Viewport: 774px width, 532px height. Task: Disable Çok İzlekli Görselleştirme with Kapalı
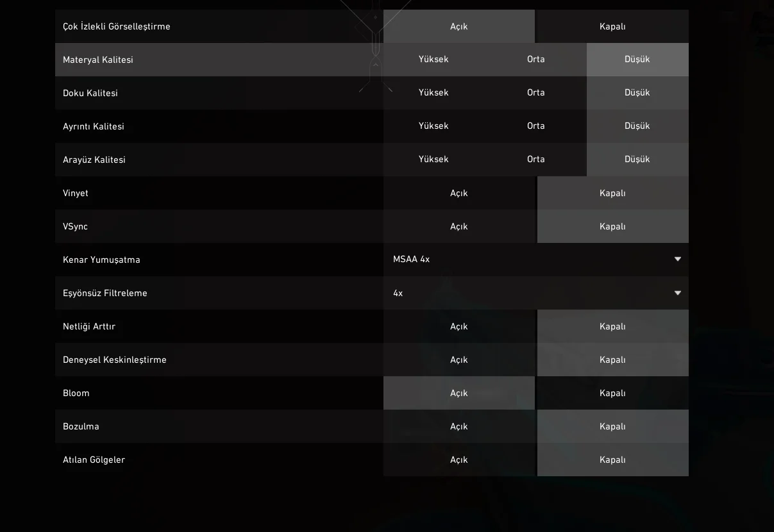coord(612,26)
